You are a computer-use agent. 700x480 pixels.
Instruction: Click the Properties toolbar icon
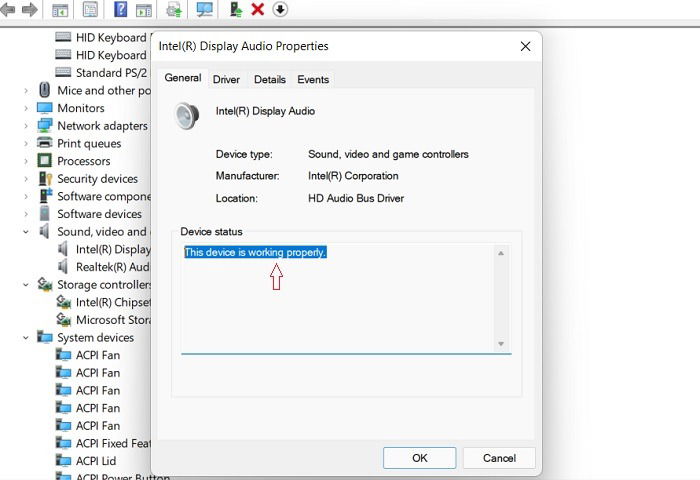[x=90, y=9]
